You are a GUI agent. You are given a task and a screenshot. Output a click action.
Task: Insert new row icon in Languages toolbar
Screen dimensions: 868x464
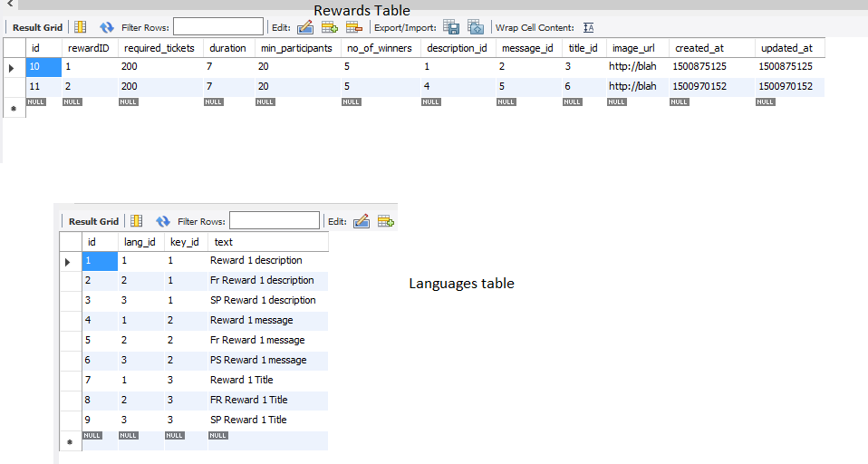coord(386,221)
